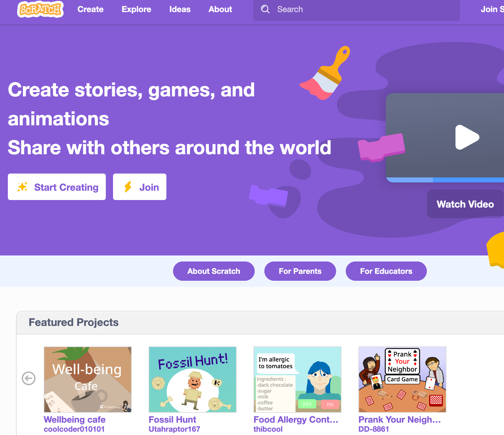Click the Food Allergy Cont... title link
The image size is (504, 435).
point(296,420)
